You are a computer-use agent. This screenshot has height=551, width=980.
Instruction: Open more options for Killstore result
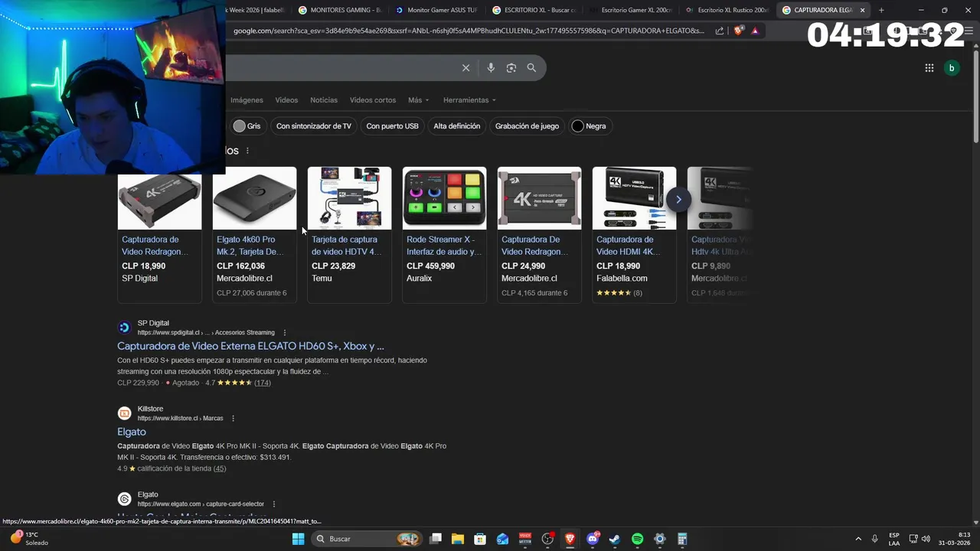[x=234, y=419]
